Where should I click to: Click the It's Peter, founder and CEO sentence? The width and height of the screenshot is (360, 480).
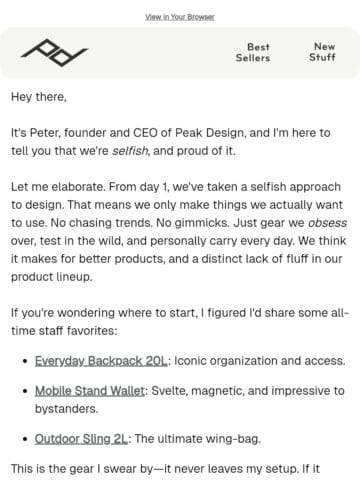point(171,142)
